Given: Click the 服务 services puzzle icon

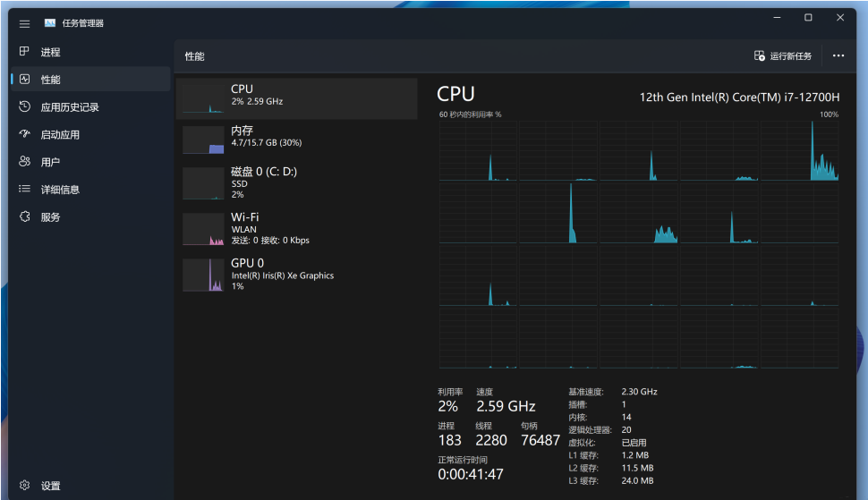Looking at the screenshot, I should click(x=24, y=216).
